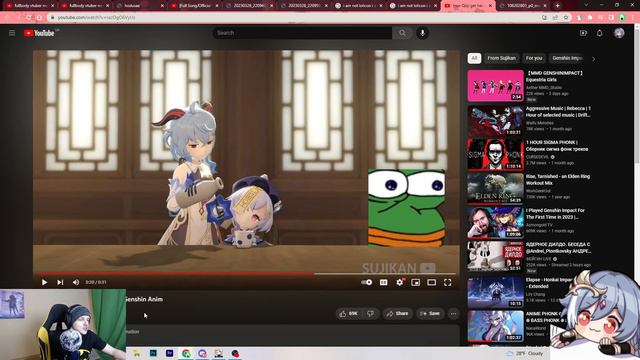Switch the player to theater mode
Screen dimensions: 640x360
(431, 282)
